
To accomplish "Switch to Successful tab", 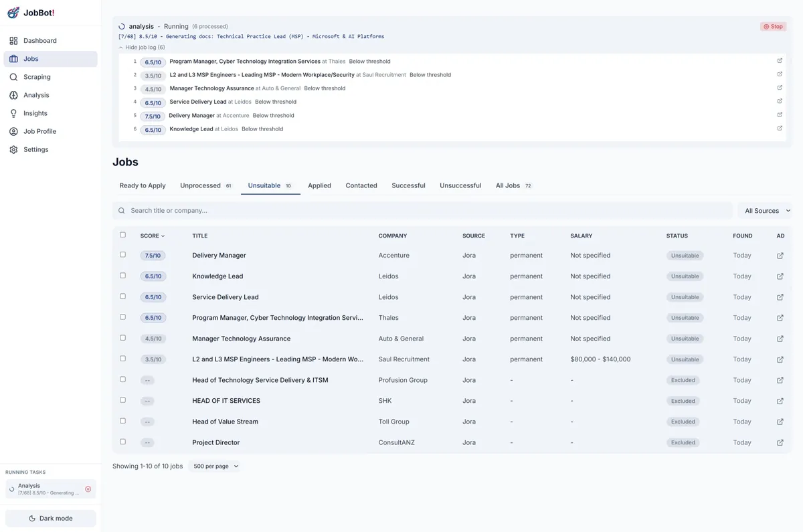I will click(408, 185).
